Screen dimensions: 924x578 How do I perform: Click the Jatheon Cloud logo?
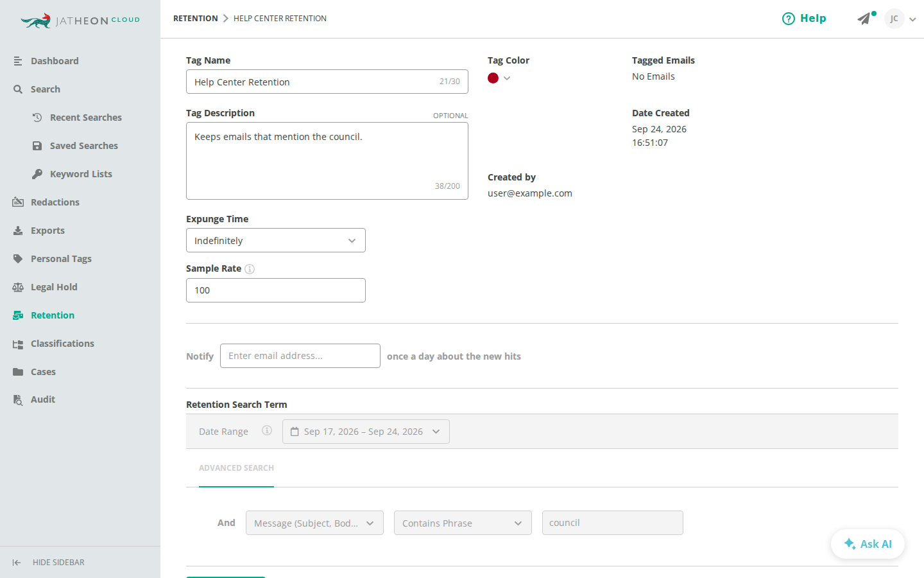pyautogui.click(x=80, y=21)
